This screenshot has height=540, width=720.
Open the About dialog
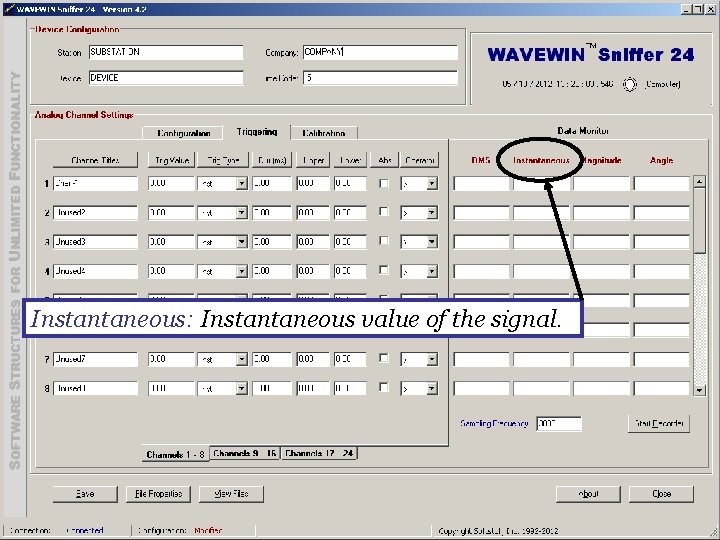click(588, 494)
